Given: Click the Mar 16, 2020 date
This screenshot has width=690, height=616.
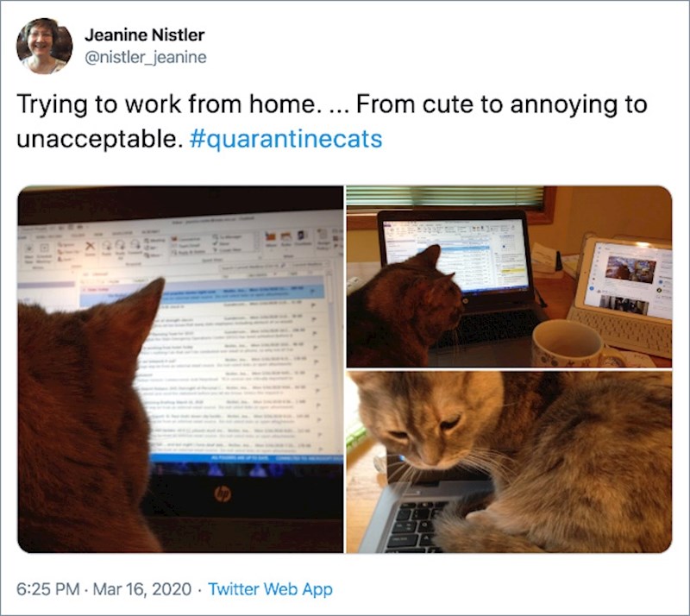Looking at the screenshot, I should point(142,589).
